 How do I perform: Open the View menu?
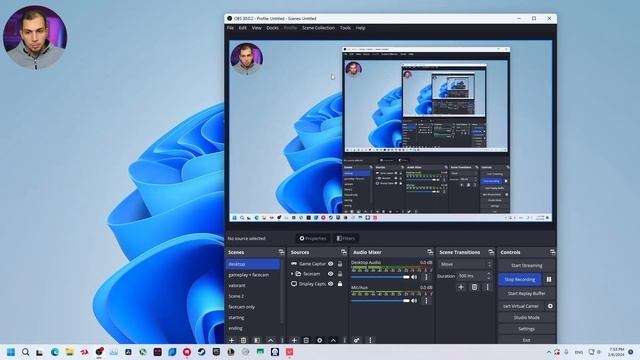point(256,28)
